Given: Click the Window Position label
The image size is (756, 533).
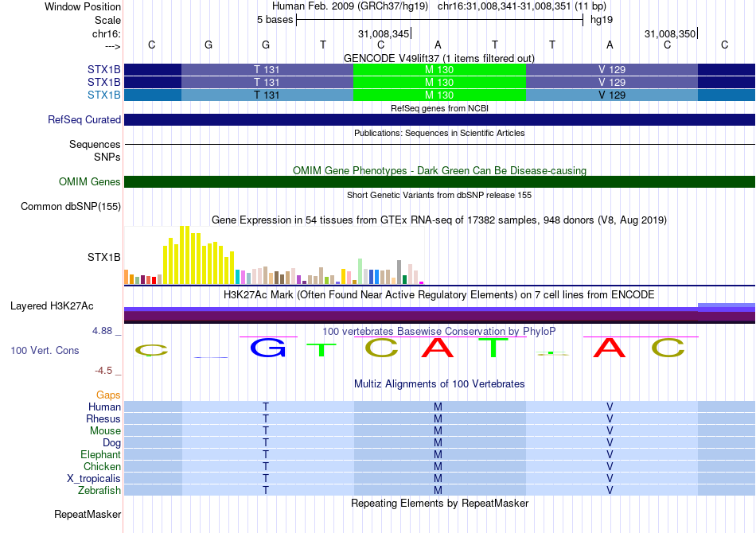Looking at the screenshot, I should [x=83, y=6].
